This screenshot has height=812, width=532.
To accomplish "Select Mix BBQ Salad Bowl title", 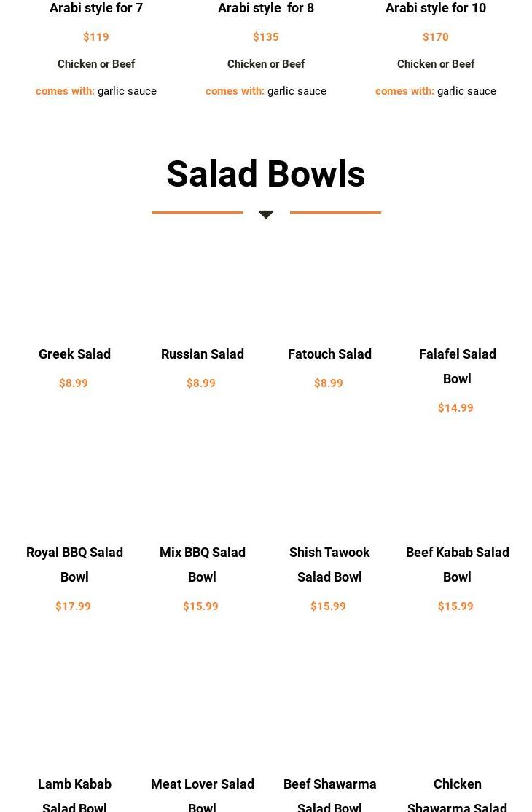I will (x=202, y=563).
